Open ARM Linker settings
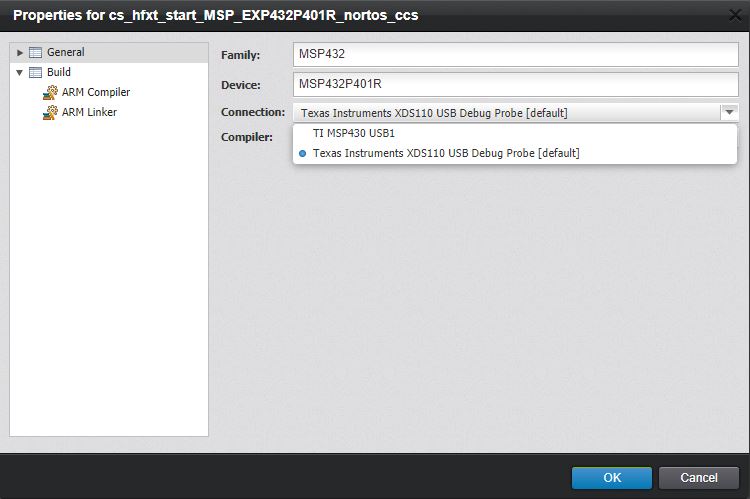750x499 pixels. pos(89,112)
